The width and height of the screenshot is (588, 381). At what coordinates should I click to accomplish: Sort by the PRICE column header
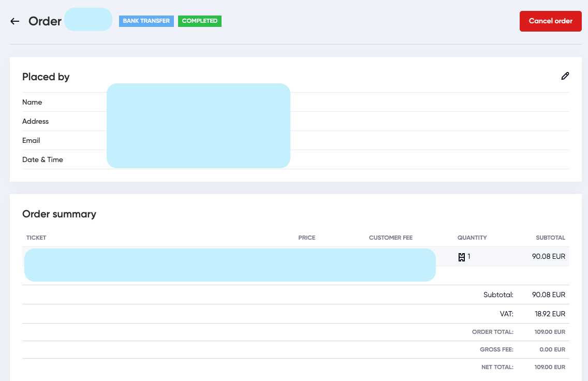(306, 238)
